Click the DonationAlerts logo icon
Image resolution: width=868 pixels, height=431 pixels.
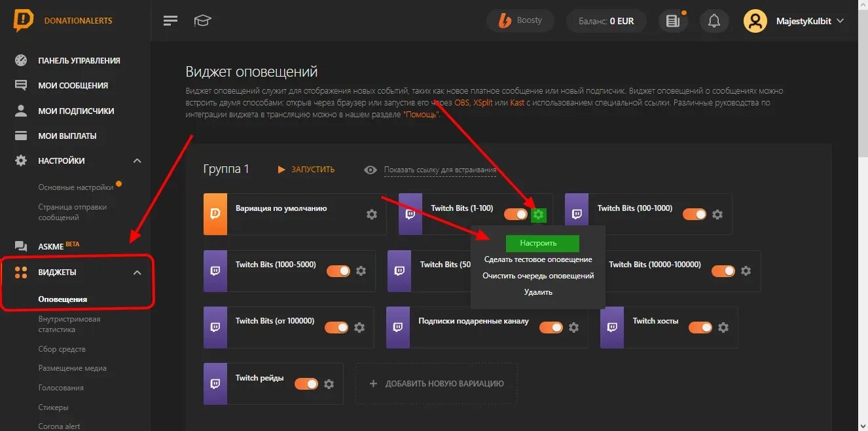[x=23, y=20]
